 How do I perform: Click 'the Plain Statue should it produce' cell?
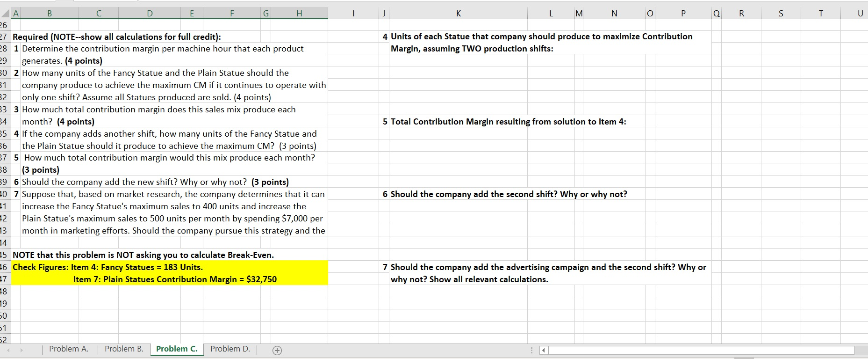click(x=169, y=146)
